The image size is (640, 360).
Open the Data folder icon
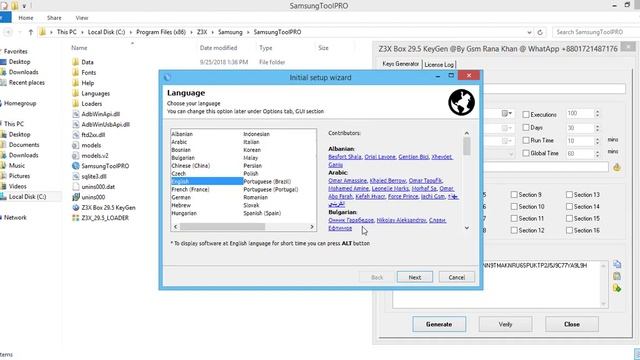75,62
